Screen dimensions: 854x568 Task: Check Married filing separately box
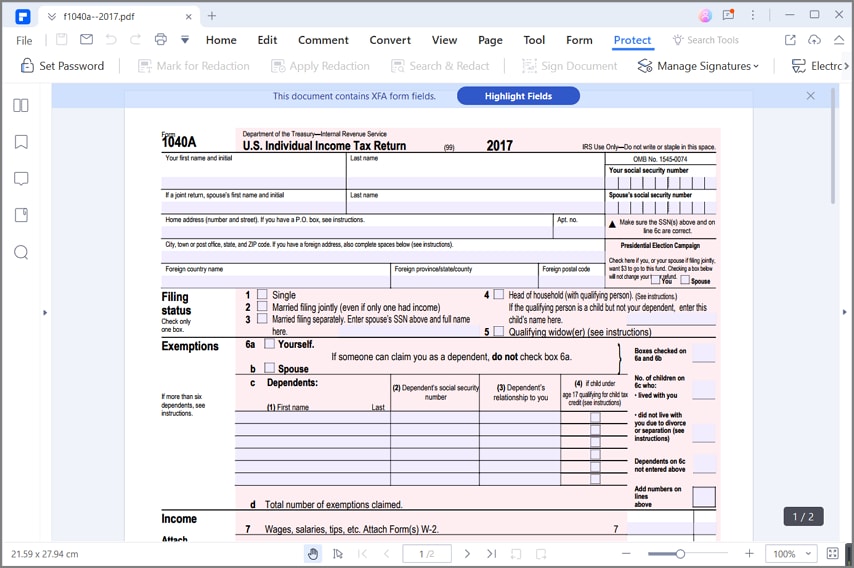(x=262, y=318)
